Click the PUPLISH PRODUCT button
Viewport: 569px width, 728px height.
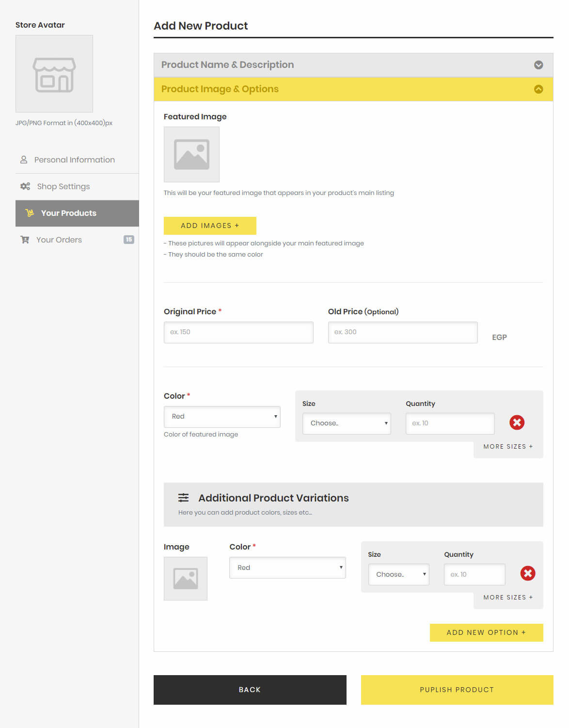[x=457, y=690]
